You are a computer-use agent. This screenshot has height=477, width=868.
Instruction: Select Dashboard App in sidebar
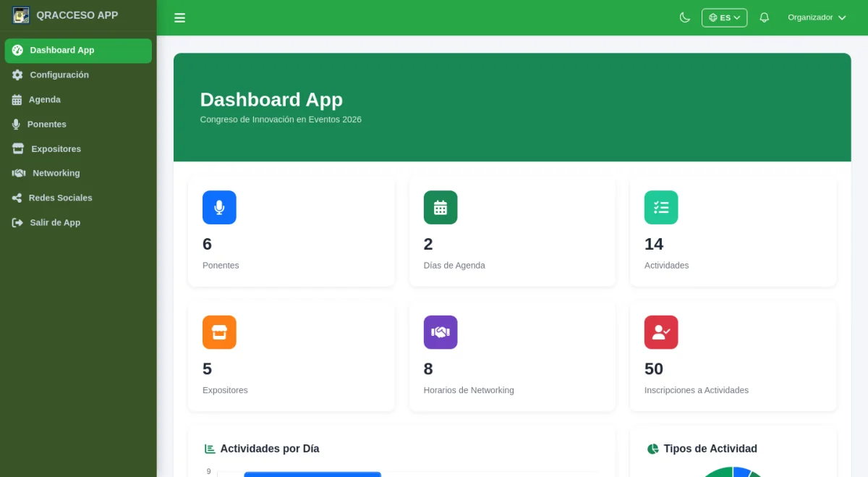point(78,51)
